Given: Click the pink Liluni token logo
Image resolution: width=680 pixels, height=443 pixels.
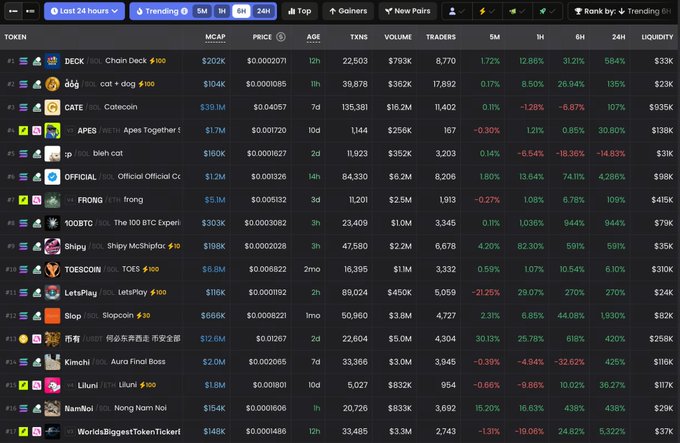Looking at the screenshot, I should [52, 385].
